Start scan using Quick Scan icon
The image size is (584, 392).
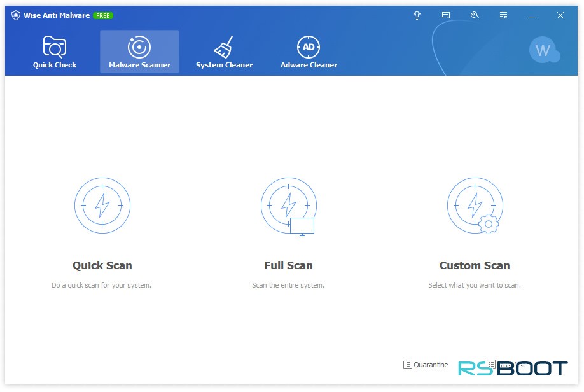click(102, 206)
